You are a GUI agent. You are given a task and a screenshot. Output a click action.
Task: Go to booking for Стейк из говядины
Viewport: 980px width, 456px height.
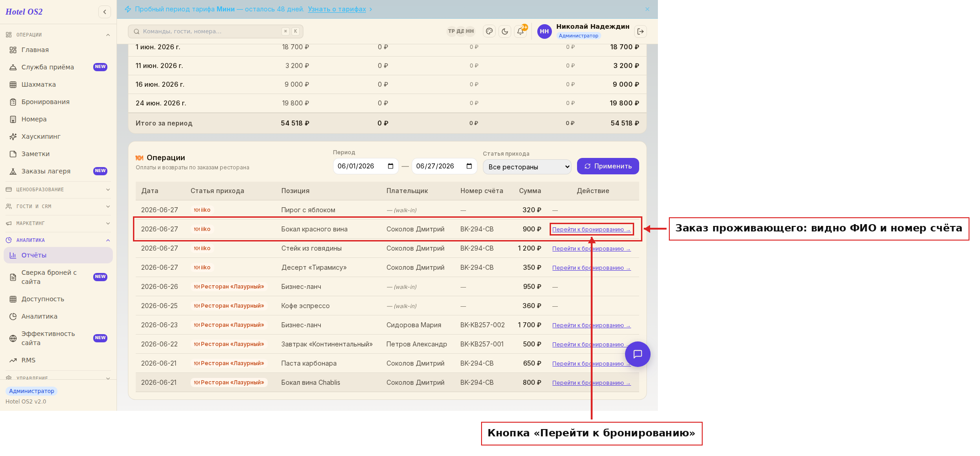[x=591, y=249]
